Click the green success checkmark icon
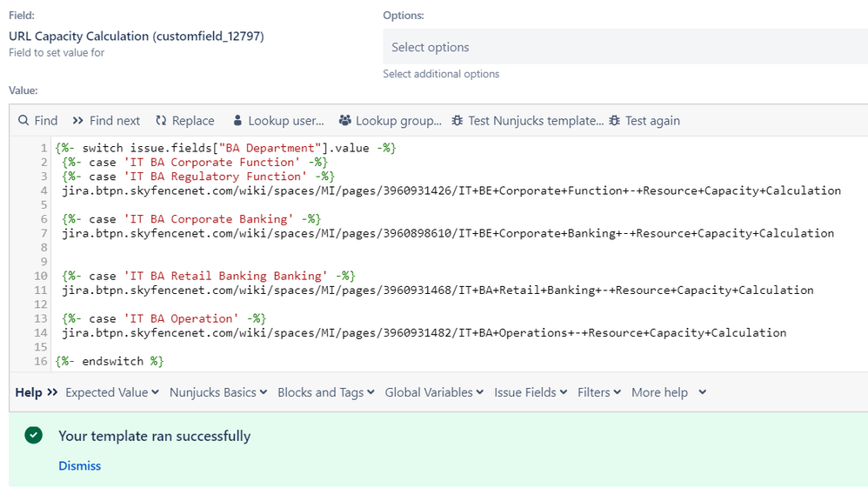Viewport: 868px width, 501px height. pyautogui.click(x=33, y=436)
